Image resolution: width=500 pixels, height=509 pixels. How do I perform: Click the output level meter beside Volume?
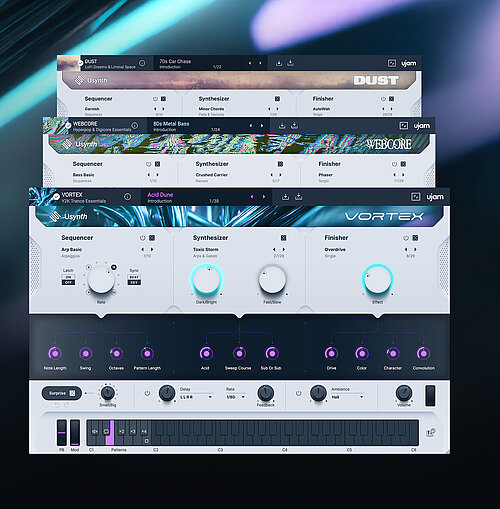430,396
